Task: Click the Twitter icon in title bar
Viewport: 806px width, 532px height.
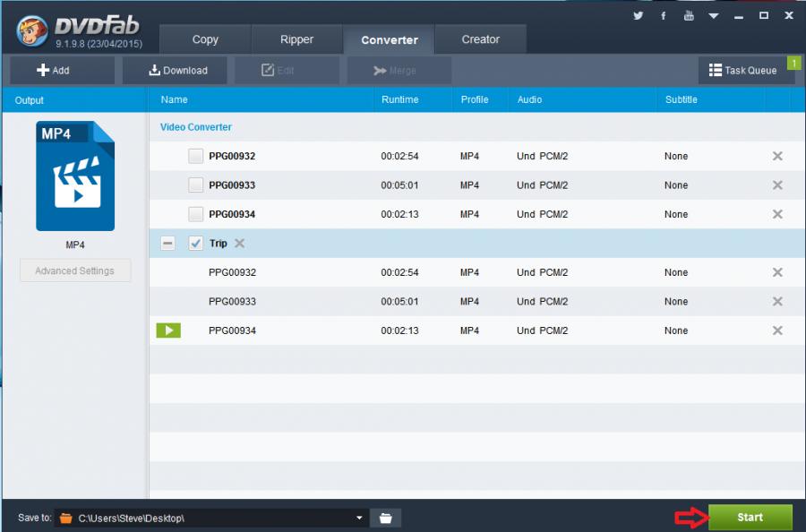Action: tap(639, 15)
